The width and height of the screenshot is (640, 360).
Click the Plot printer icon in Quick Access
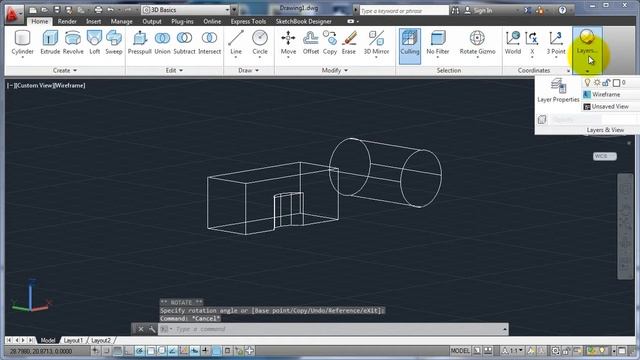pos(98,10)
